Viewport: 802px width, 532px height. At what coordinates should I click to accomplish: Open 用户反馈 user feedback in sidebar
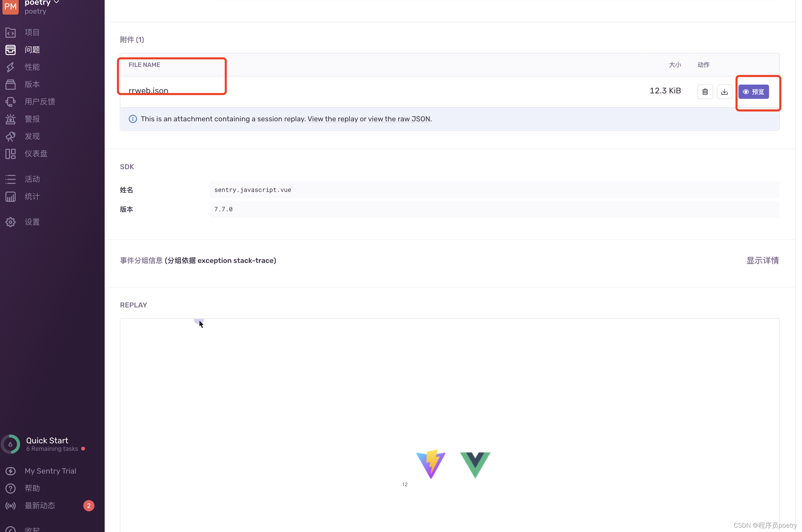point(39,102)
